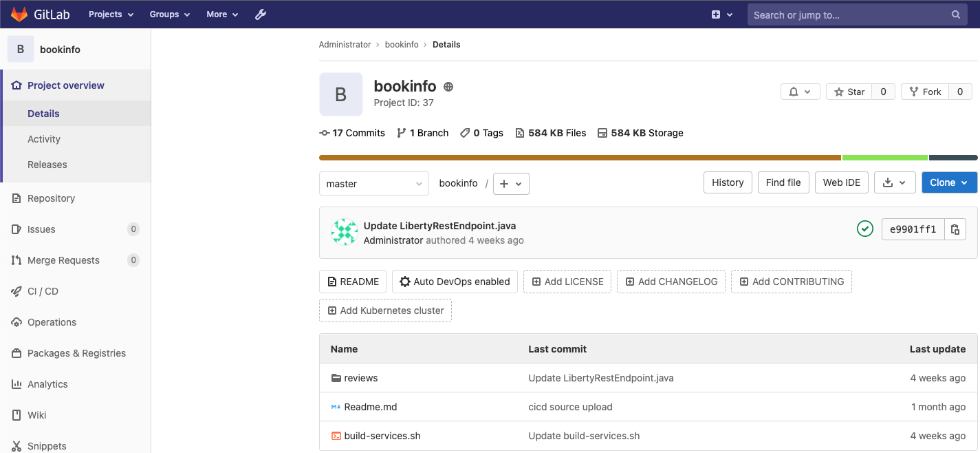This screenshot has height=453, width=980.
Task: Star the bookinfo project
Action: (x=849, y=92)
